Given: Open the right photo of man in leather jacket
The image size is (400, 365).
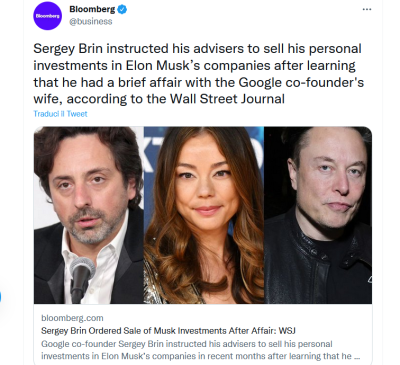Looking at the screenshot, I should point(318,215).
